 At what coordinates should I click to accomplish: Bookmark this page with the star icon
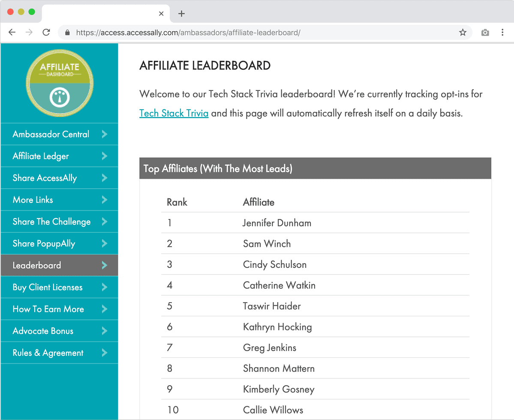[x=463, y=32]
